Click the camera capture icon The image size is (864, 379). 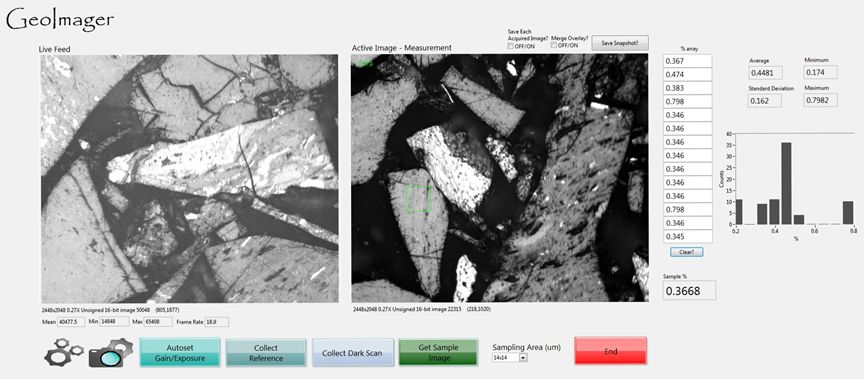click(110, 353)
